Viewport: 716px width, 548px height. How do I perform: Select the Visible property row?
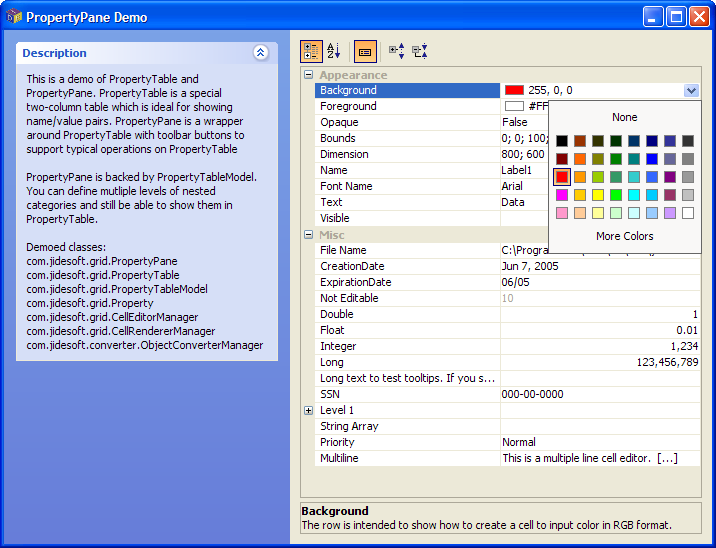407,218
